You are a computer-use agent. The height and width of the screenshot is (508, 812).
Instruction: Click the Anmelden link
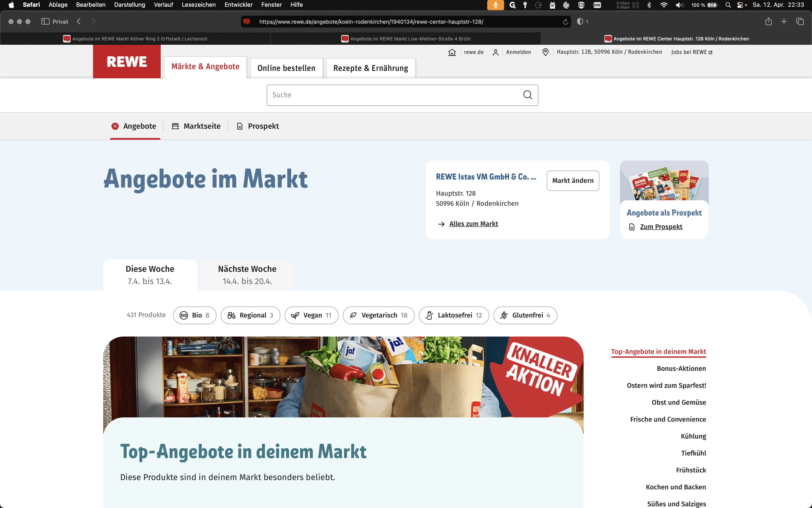518,52
